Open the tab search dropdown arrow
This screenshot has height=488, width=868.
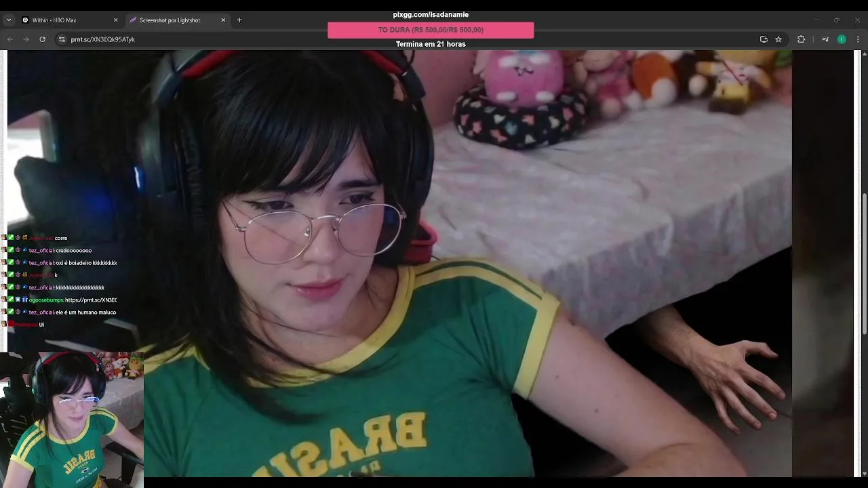pyautogui.click(x=9, y=20)
